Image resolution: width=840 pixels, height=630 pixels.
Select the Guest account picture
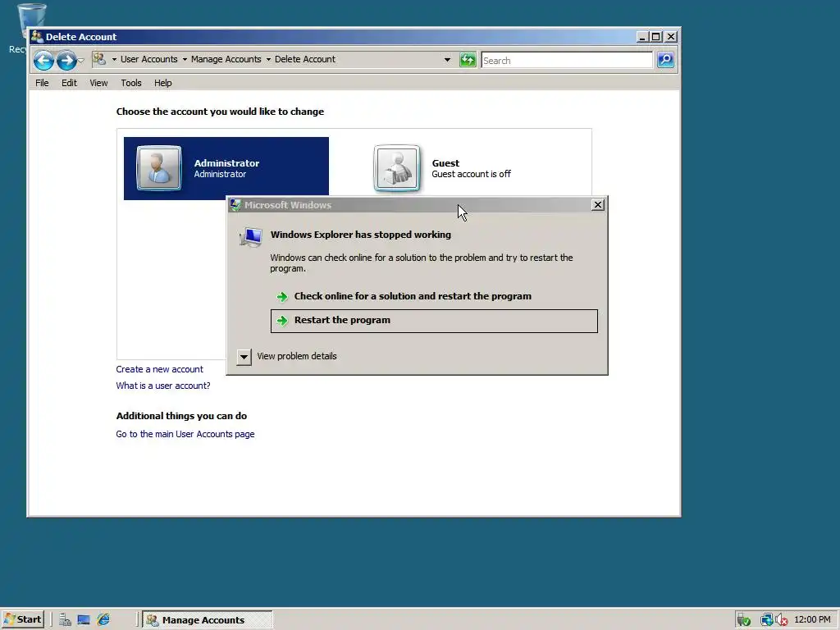point(396,168)
